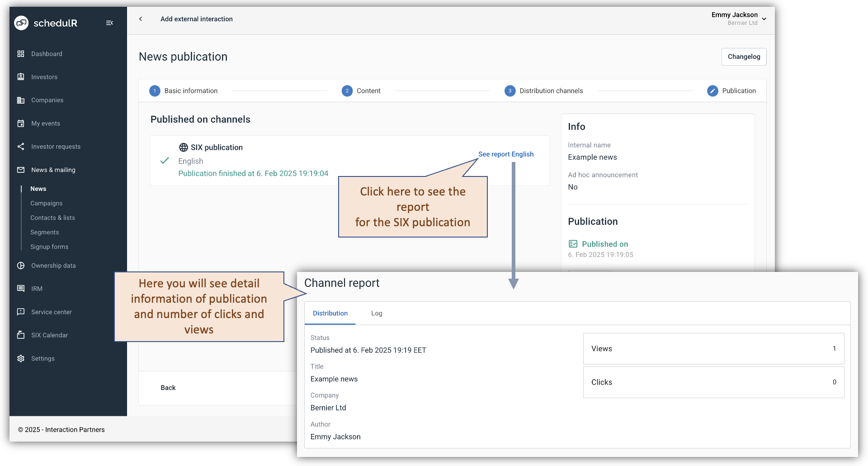Open Ownership data pie chart icon
Screen dimensions: 868x466
pos(21,266)
